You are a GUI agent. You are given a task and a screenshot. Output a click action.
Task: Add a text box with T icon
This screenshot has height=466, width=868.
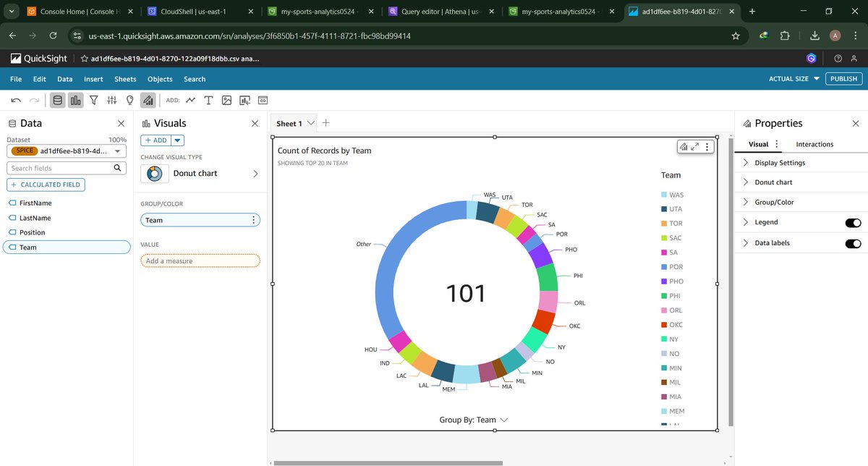(x=209, y=101)
